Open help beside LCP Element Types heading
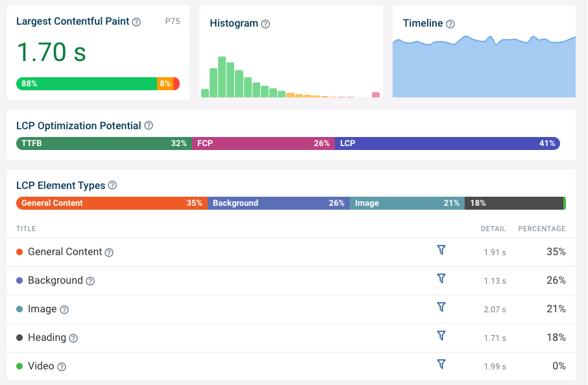The image size is (588, 385). pos(112,185)
